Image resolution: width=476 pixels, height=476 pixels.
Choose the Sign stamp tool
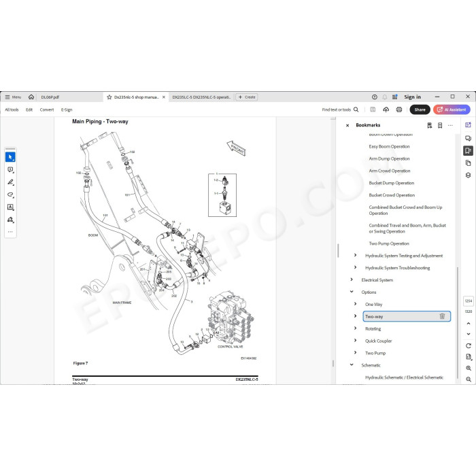point(10,220)
